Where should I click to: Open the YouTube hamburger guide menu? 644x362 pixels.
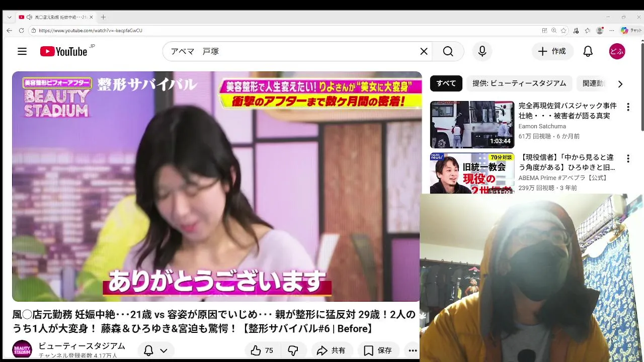point(22,51)
